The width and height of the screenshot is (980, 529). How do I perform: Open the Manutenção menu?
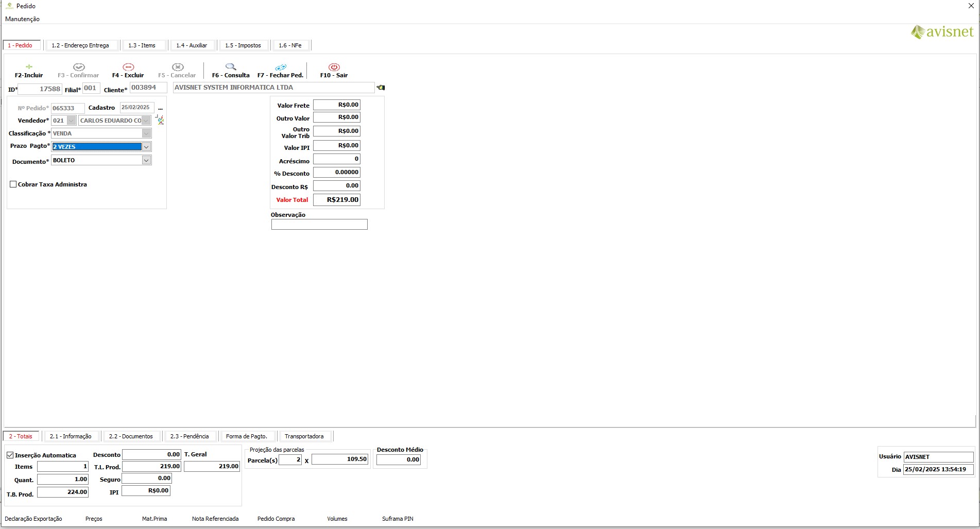pyautogui.click(x=22, y=19)
